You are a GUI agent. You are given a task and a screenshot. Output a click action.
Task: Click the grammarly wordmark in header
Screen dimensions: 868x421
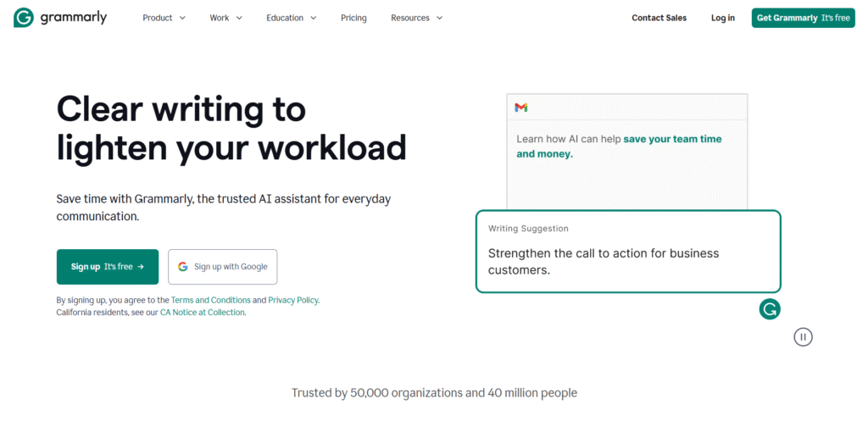pyautogui.click(x=74, y=18)
